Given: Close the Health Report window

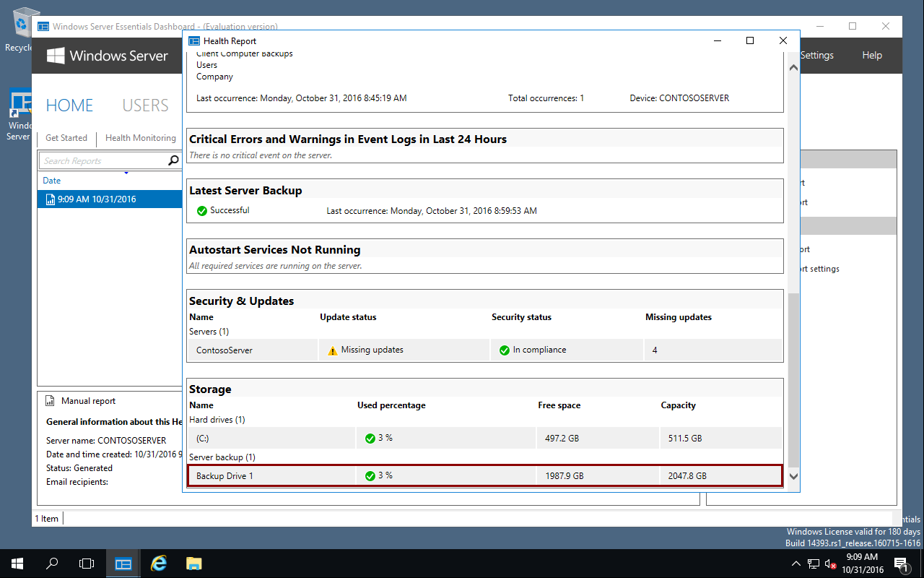Looking at the screenshot, I should pyautogui.click(x=783, y=41).
